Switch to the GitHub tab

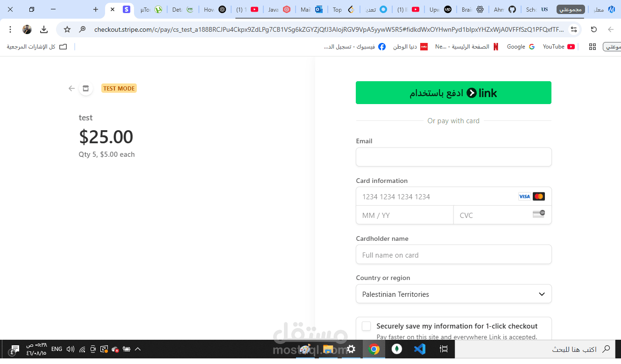(505, 9)
